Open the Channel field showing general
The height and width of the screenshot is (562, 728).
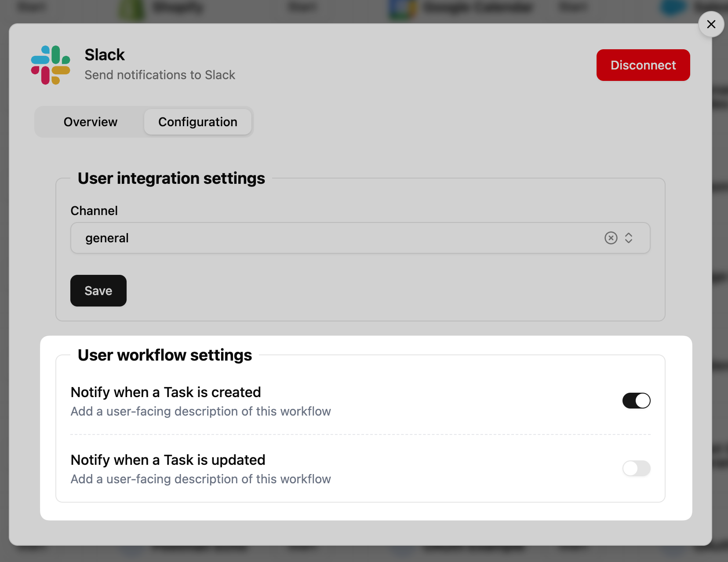point(360,238)
